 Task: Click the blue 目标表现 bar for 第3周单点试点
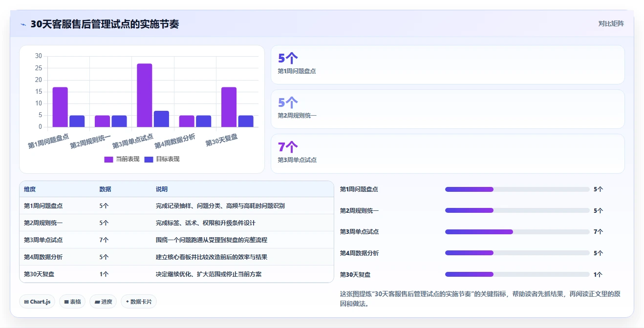[161, 119]
